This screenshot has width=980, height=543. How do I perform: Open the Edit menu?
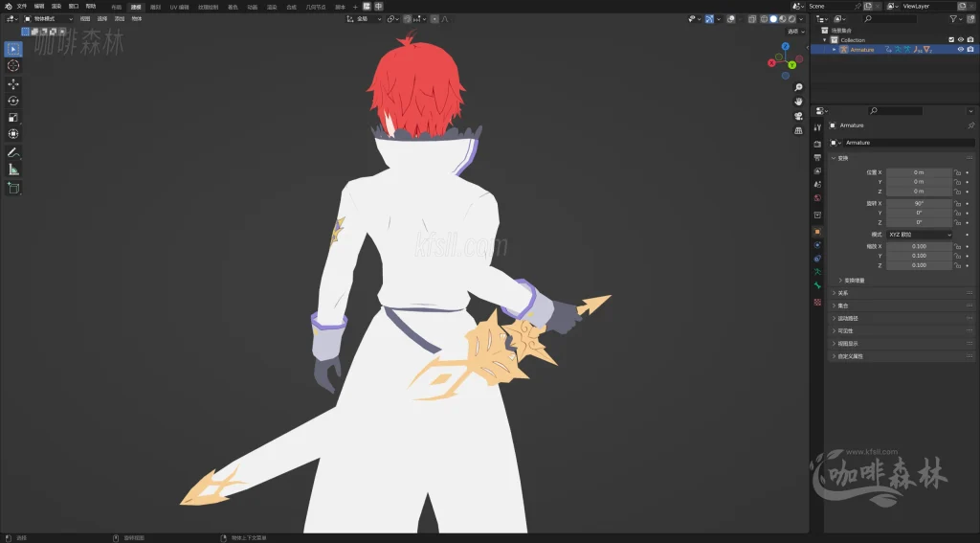click(x=38, y=7)
